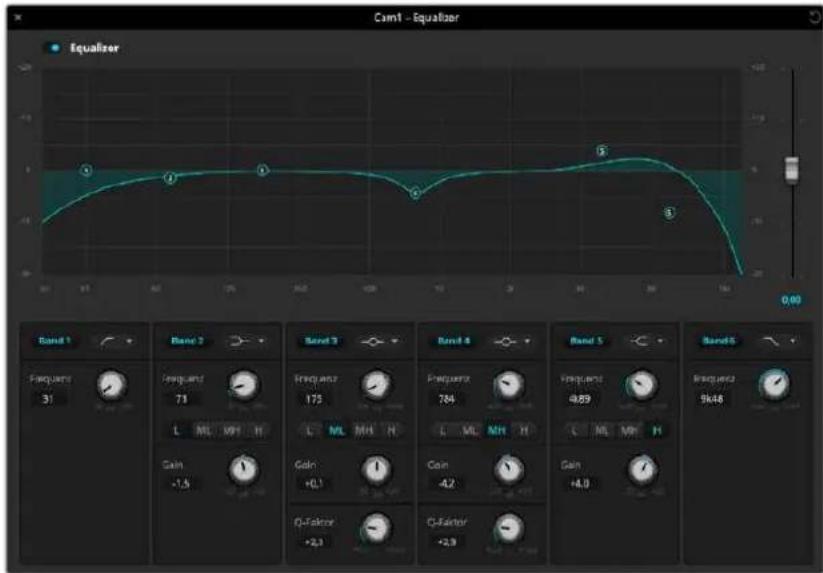
Task: Click the 0,00 master gain value field
Action: [792, 300]
